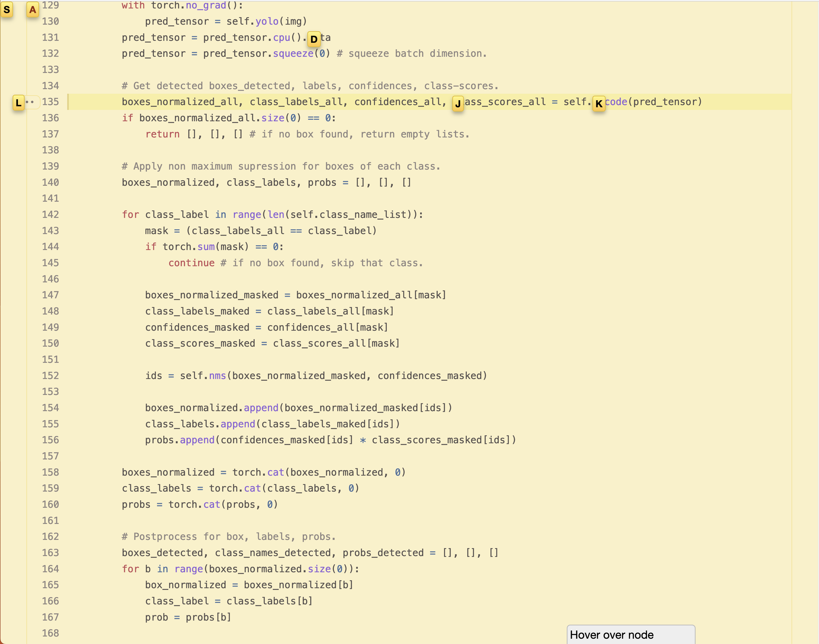
Task: Click the len function on line 142
Action: coord(276,215)
